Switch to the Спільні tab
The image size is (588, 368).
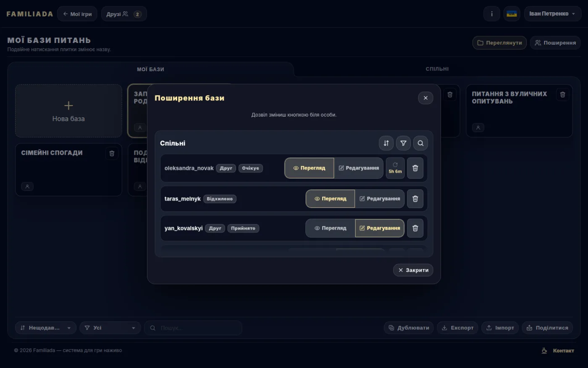[437, 69]
